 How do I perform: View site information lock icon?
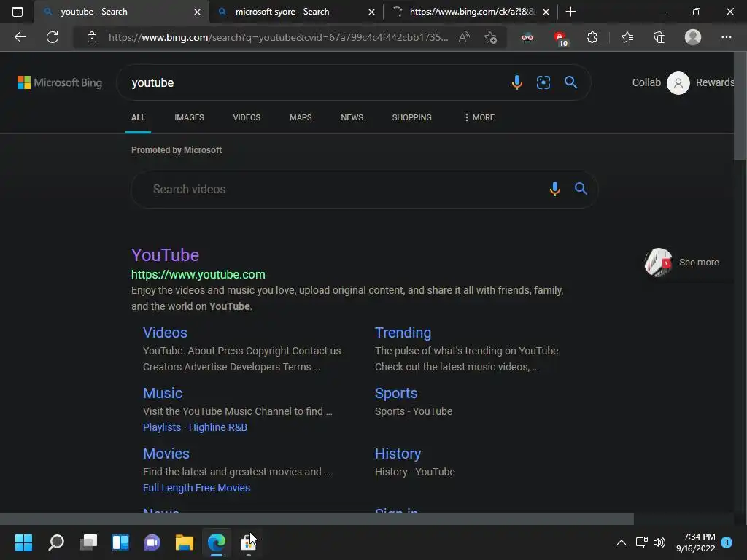tap(92, 37)
